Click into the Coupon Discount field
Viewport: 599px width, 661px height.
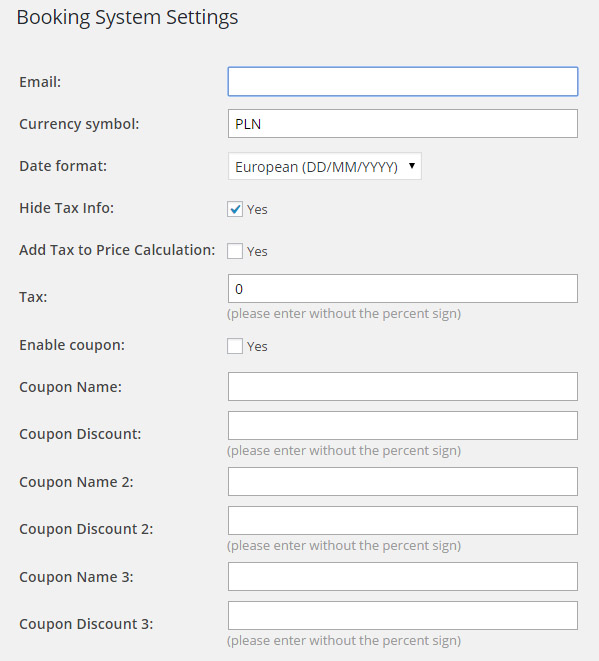coord(403,426)
